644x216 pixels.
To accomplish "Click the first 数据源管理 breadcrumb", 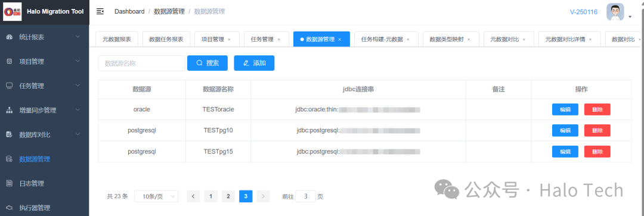I will click(169, 11).
